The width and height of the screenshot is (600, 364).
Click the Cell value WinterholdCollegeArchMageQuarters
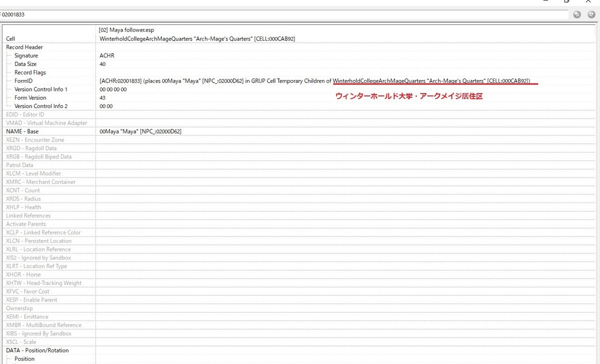click(197, 38)
